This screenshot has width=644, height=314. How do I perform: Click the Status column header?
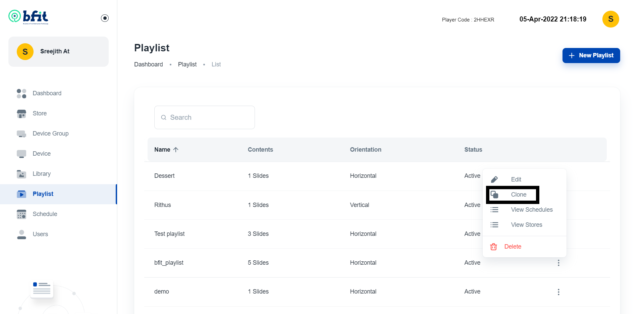tap(473, 150)
